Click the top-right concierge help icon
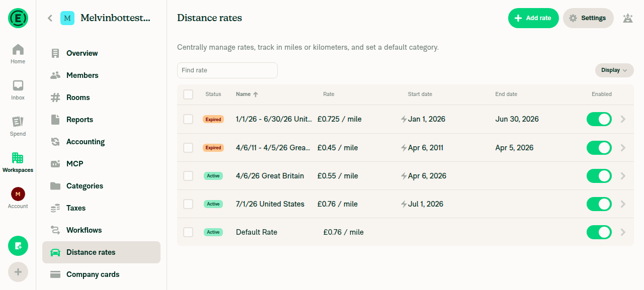This screenshot has width=644, height=290. pos(627,18)
